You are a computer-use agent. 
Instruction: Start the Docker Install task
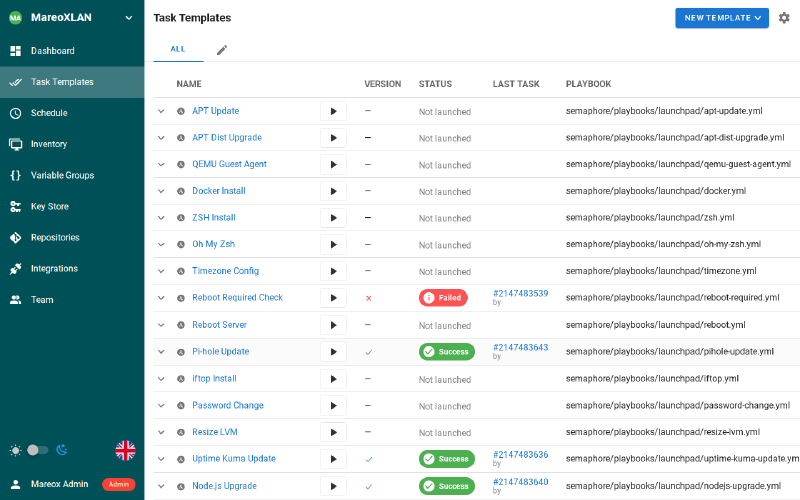(x=333, y=191)
